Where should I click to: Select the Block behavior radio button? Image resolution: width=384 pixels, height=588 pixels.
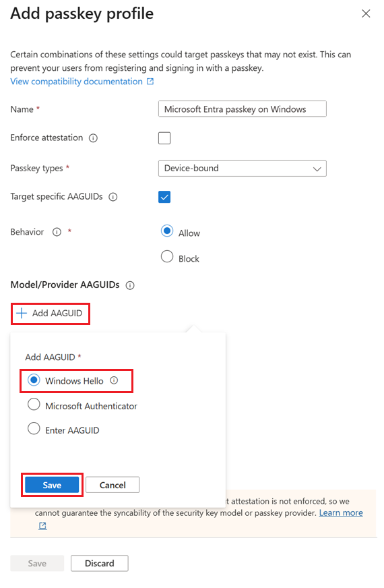(166, 257)
